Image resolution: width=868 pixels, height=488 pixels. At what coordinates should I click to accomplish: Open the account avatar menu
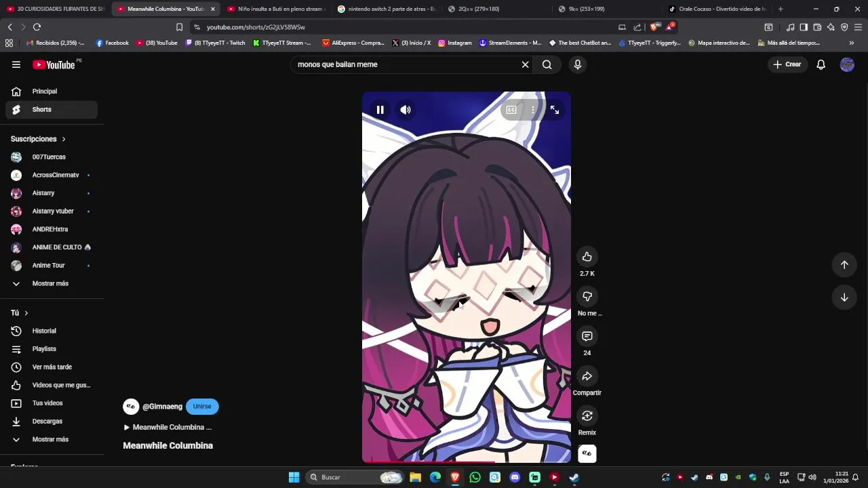tap(847, 64)
